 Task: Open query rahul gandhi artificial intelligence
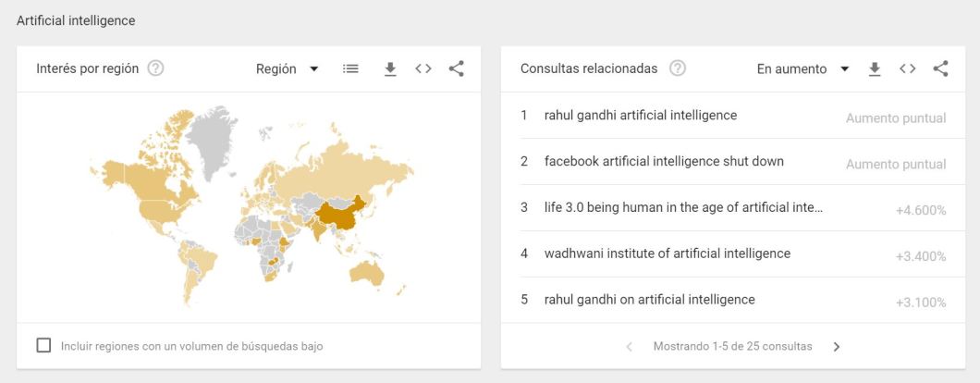tap(641, 116)
